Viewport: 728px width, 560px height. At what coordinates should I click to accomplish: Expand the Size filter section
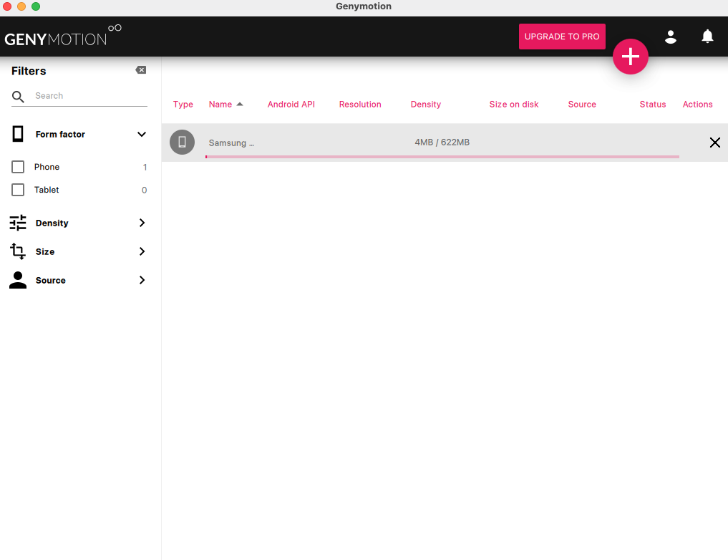point(142,251)
